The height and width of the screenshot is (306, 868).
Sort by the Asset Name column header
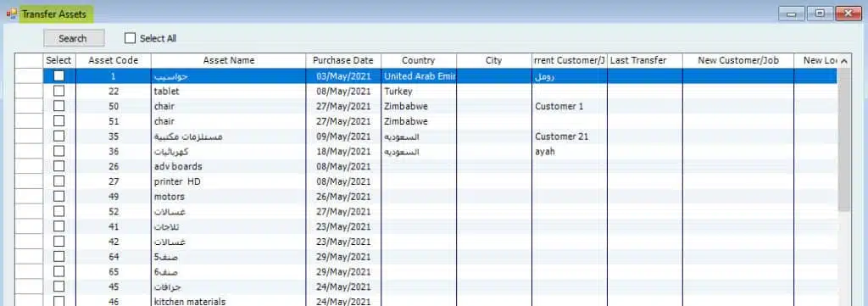pyautogui.click(x=228, y=60)
